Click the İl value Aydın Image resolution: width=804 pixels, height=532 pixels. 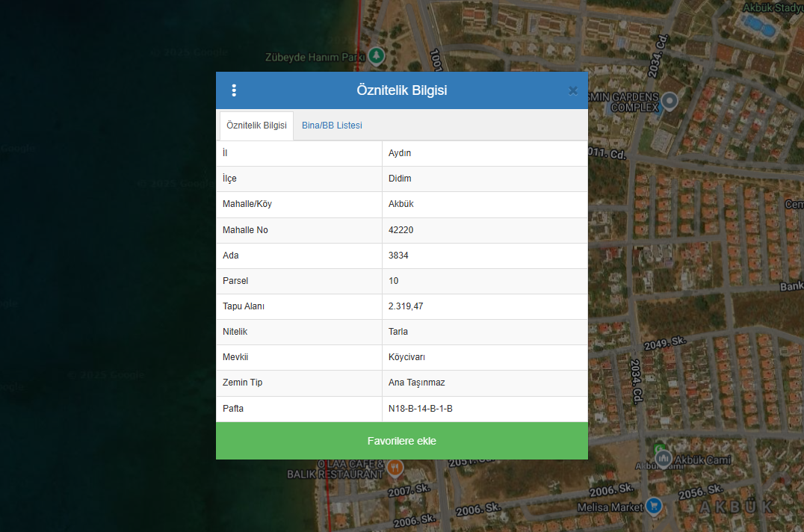coord(400,153)
